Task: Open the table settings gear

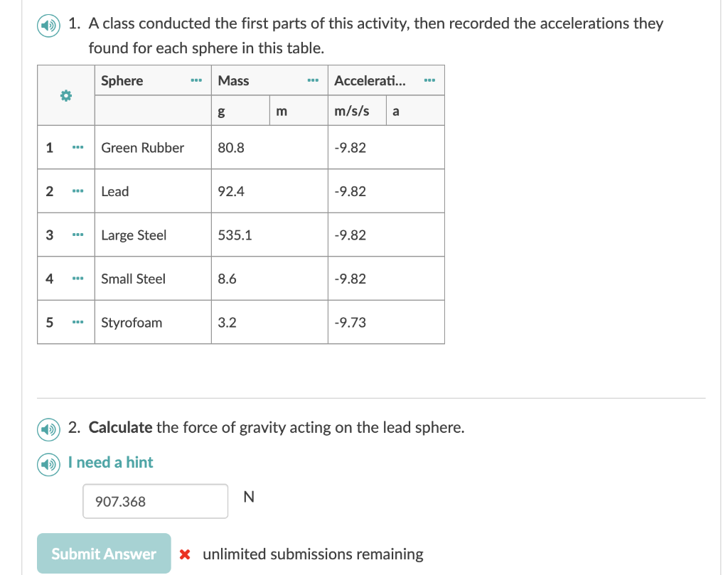Action: (65, 95)
